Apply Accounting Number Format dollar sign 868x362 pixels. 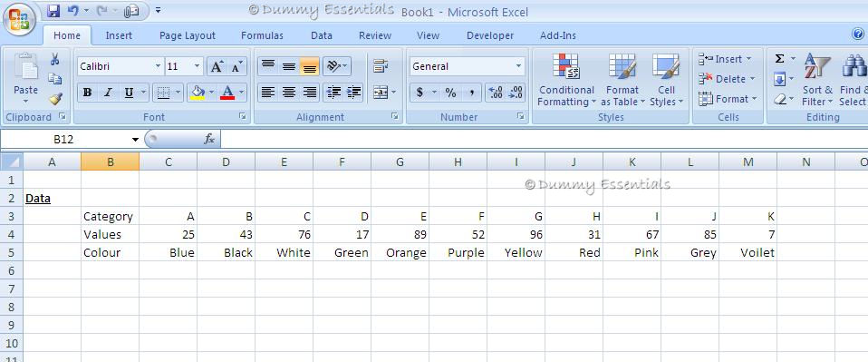pyautogui.click(x=420, y=93)
